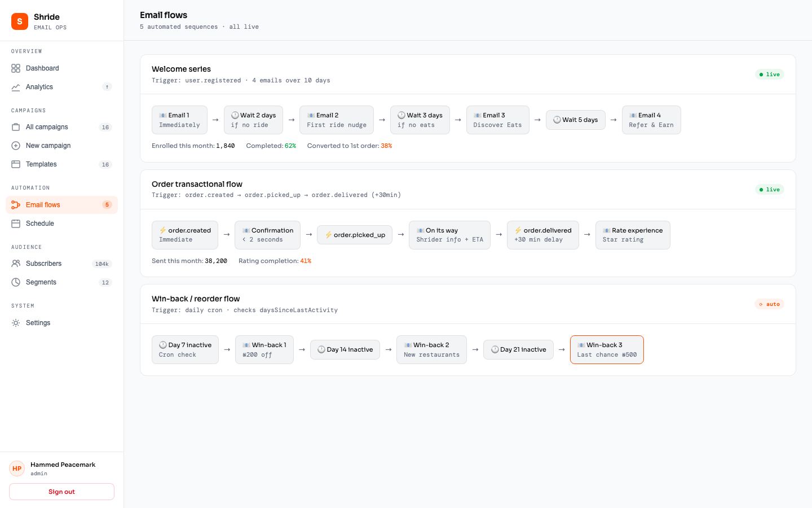Click the lightning icon on order.created node
812x508 pixels.
[162, 230]
